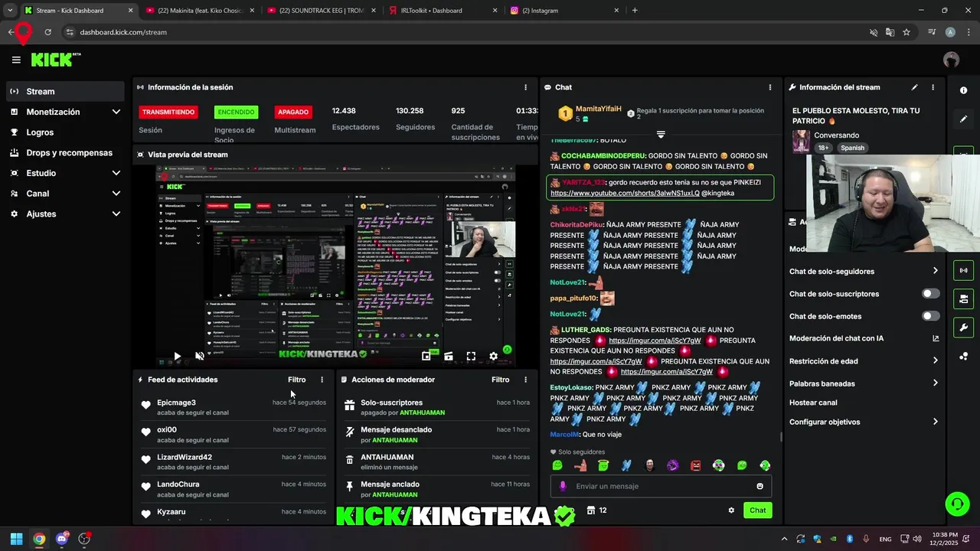
Task: Switch to Instagram browser tab
Action: (565, 11)
